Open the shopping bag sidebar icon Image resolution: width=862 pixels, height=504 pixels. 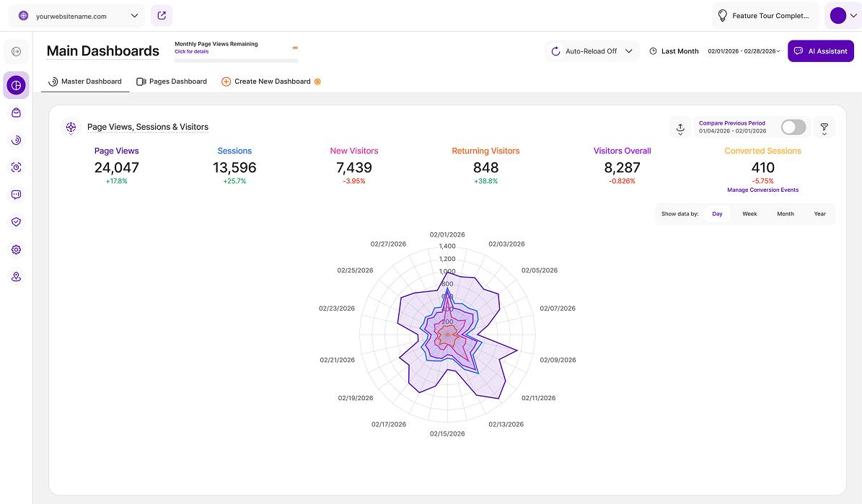(16, 113)
